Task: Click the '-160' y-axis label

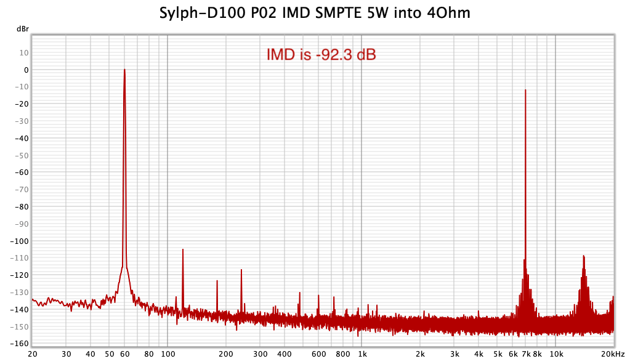Action: pyautogui.click(x=20, y=344)
